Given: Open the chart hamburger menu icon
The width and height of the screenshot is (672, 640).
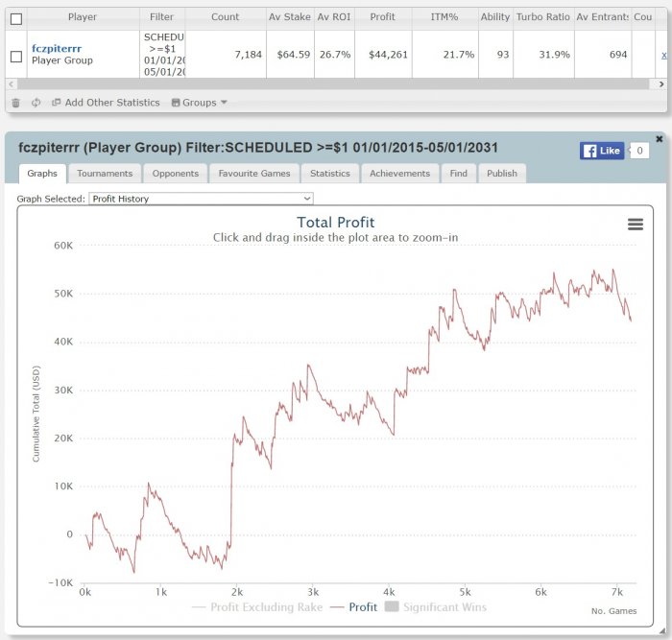Looking at the screenshot, I should (636, 224).
